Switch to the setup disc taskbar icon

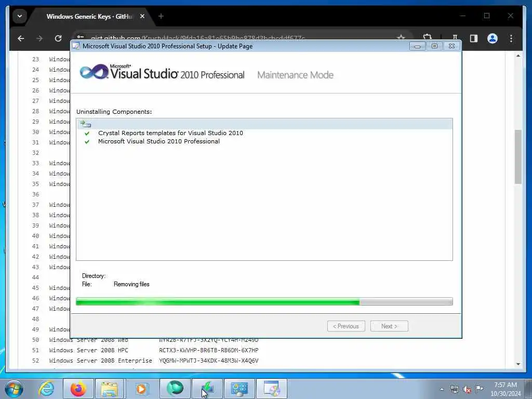click(271, 389)
